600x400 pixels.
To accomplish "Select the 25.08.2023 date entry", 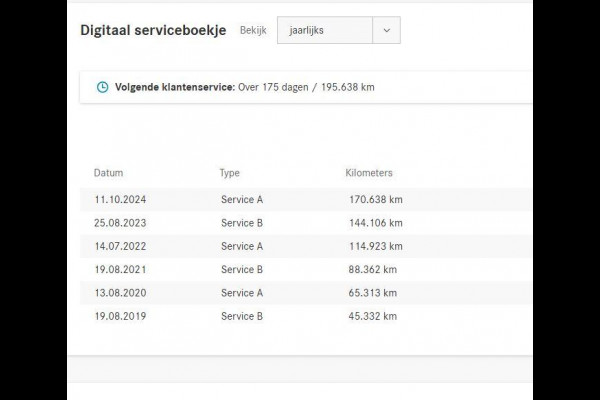I will (x=117, y=223).
